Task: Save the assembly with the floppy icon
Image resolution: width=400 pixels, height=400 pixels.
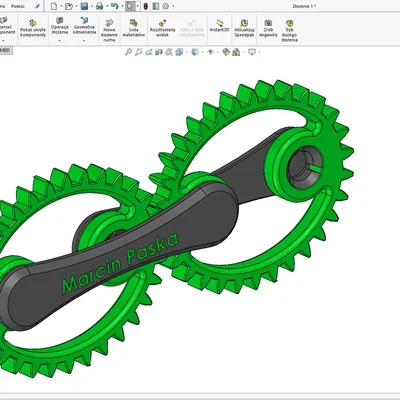Action: tap(84, 6)
